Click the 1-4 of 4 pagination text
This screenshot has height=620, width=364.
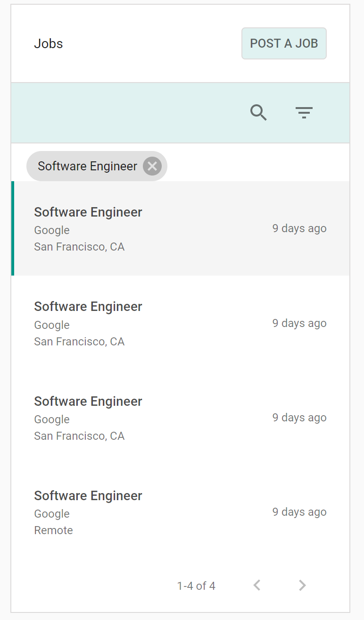pyautogui.click(x=196, y=586)
